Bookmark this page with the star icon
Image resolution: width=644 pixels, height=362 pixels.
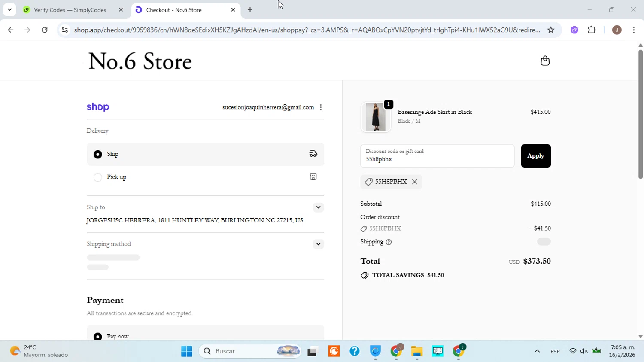[551, 30]
